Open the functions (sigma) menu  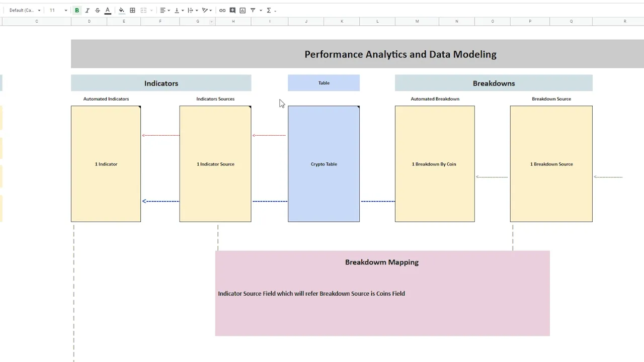coord(269,10)
